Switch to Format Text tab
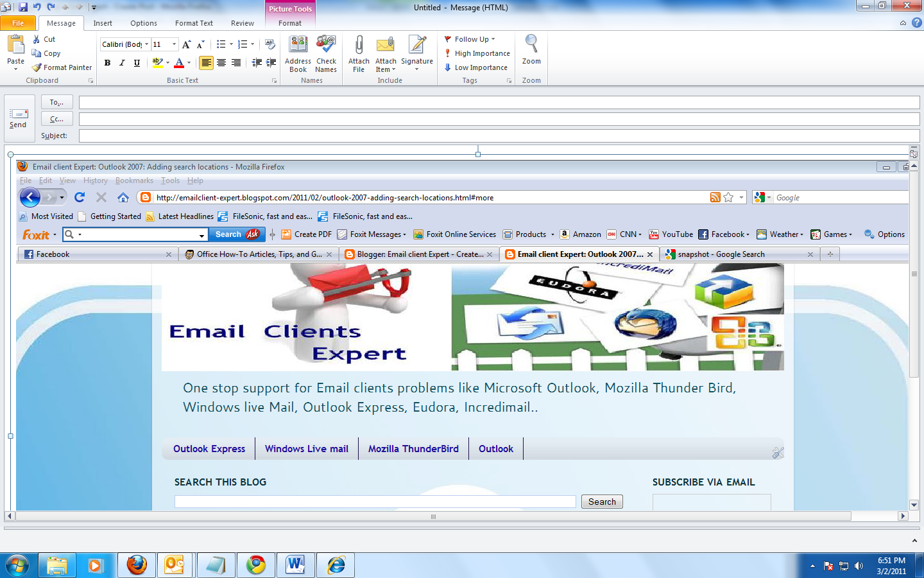Screen dimensions: 924x578 pyautogui.click(x=194, y=23)
